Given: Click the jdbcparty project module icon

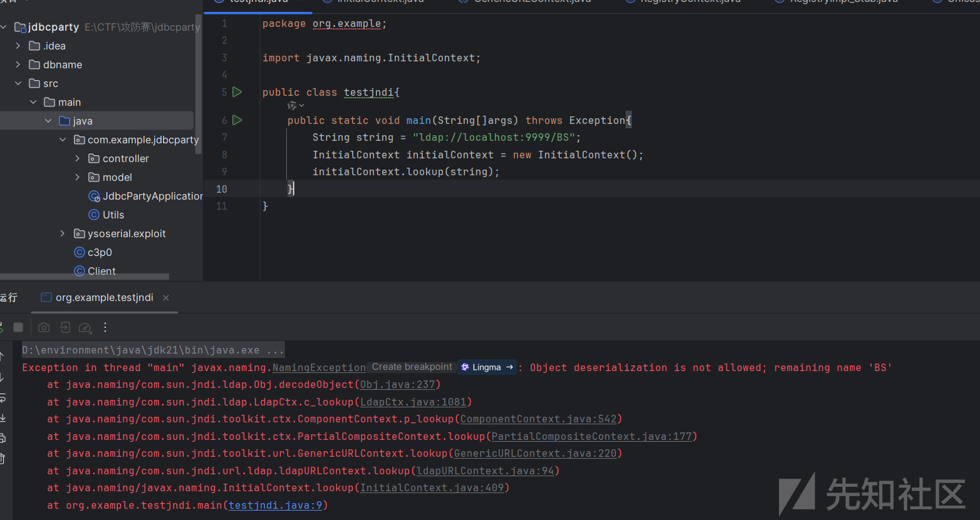Looking at the screenshot, I should click(20, 27).
